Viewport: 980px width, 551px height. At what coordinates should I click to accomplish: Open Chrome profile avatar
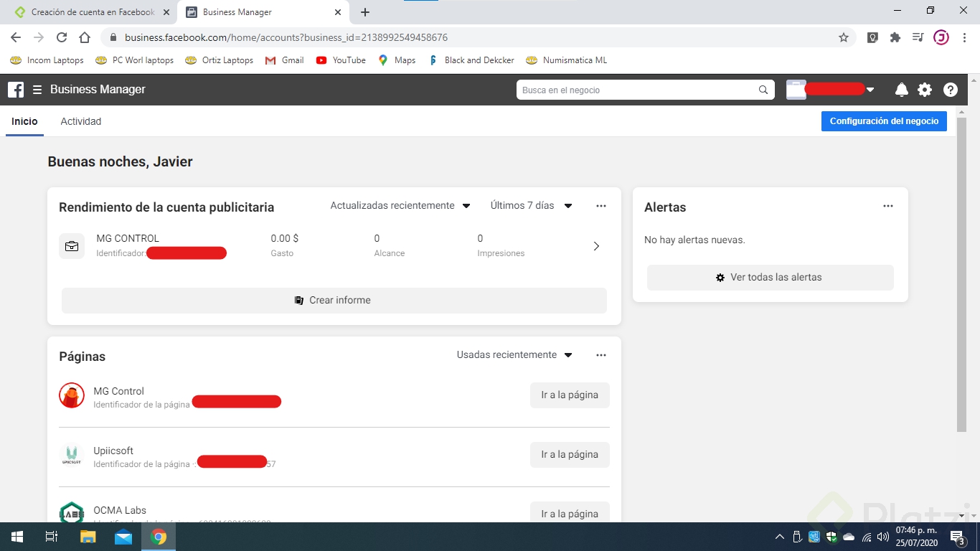pos(941,37)
